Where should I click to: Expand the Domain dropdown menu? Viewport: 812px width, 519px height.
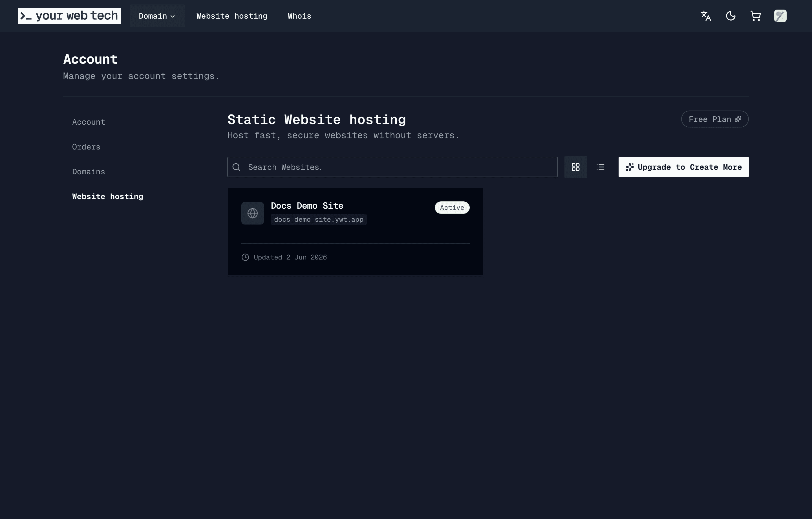point(157,16)
